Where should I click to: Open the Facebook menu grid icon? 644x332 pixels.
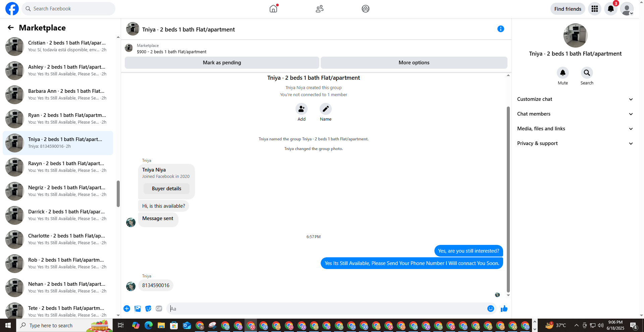tap(595, 9)
